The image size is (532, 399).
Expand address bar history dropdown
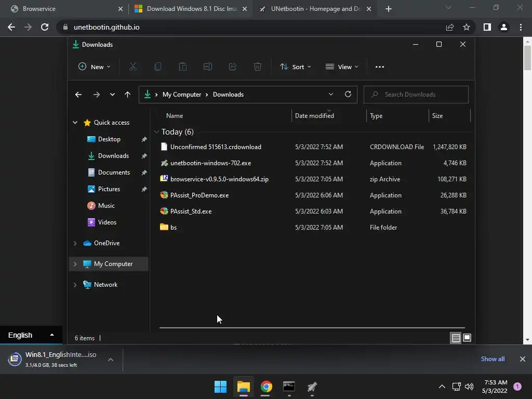[331, 95]
